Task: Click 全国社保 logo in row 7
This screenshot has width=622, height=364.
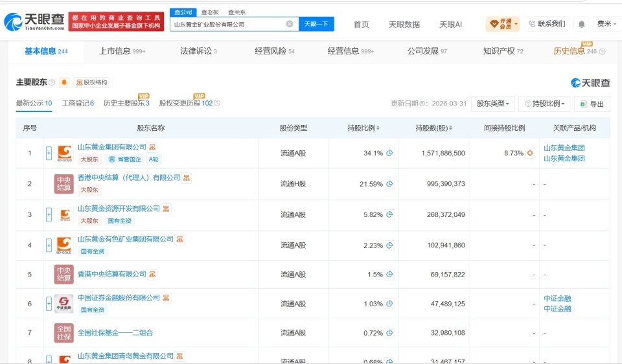Action: coord(64,333)
